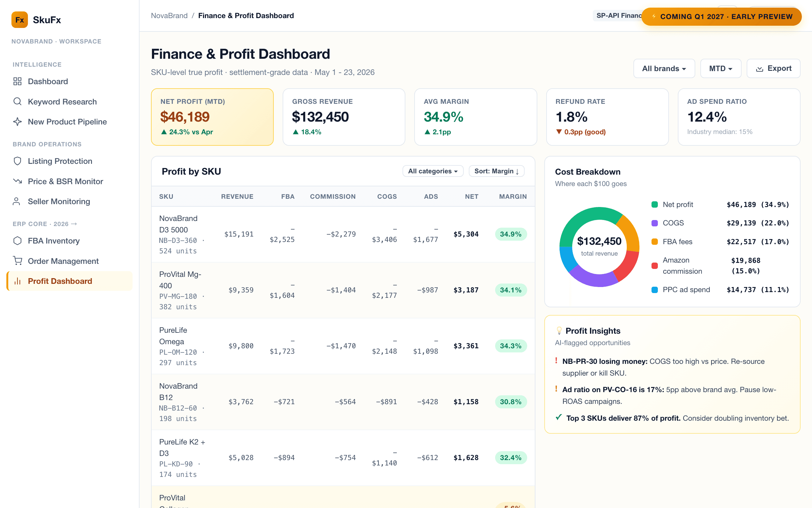The image size is (812, 508).
Task: Open FBA Inventory page
Action: click(x=69, y=241)
